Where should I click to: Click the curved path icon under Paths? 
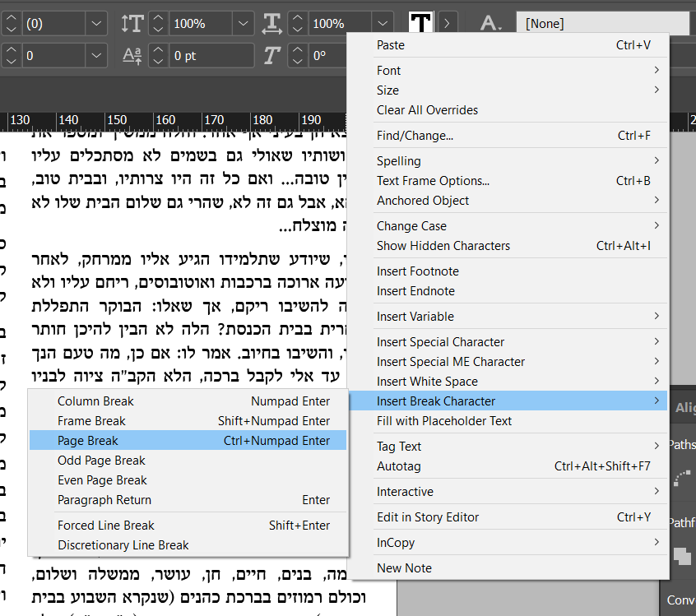tap(682, 479)
